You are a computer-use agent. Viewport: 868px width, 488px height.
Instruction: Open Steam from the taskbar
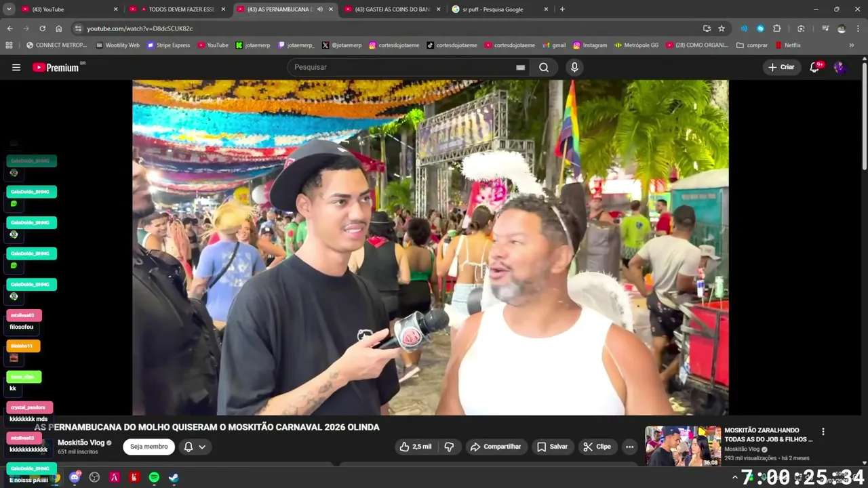(x=174, y=477)
